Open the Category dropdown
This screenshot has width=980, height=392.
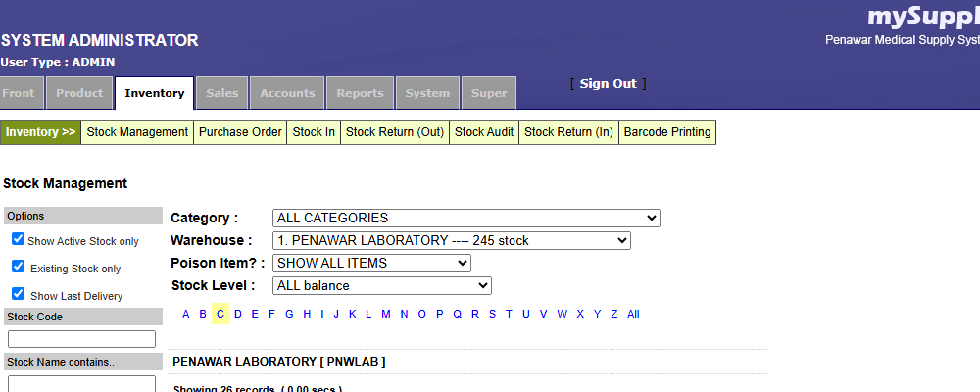click(x=465, y=218)
